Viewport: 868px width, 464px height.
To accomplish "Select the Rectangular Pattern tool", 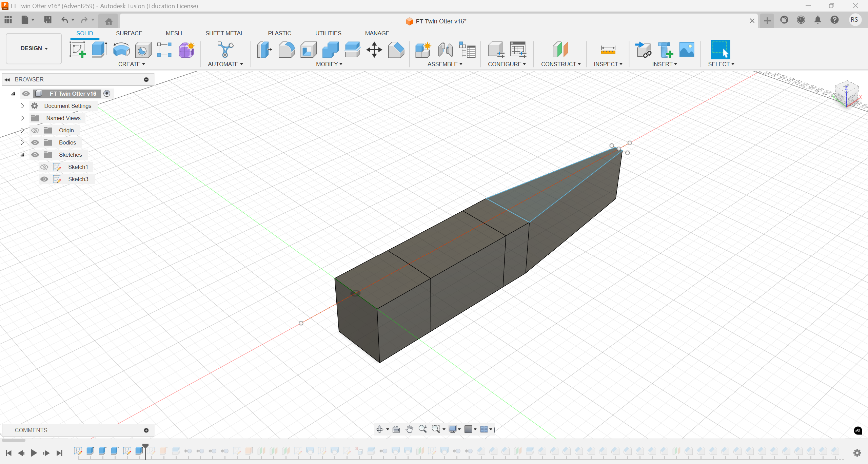I will [164, 50].
